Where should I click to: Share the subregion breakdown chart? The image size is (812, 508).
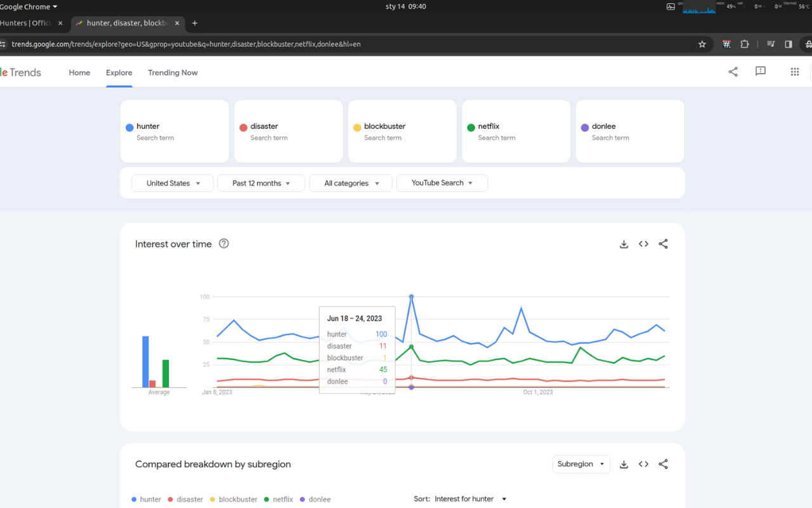[664, 464]
